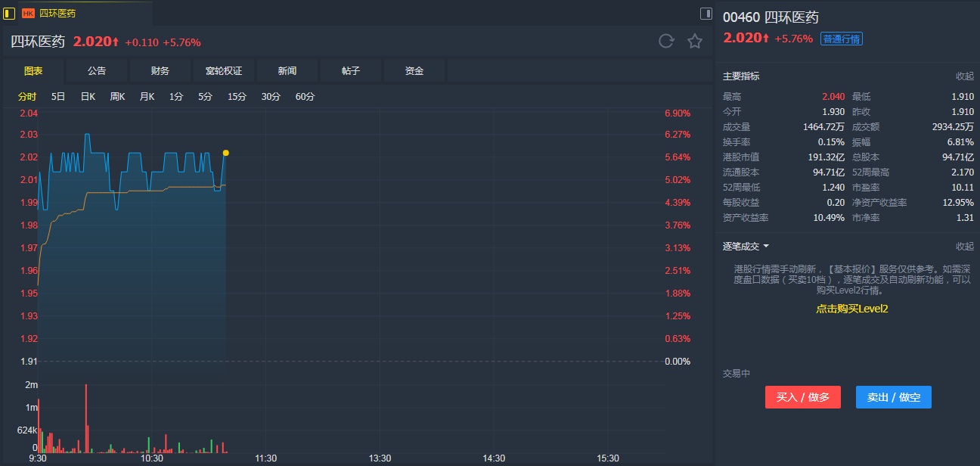
Task: Click the 买入 / 做多 button
Action: click(802, 397)
